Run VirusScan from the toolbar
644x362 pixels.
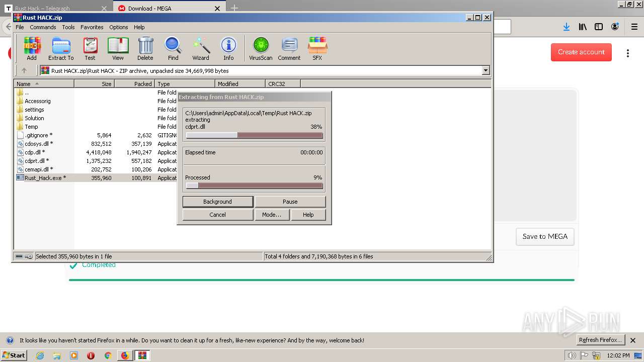coord(261,49)
